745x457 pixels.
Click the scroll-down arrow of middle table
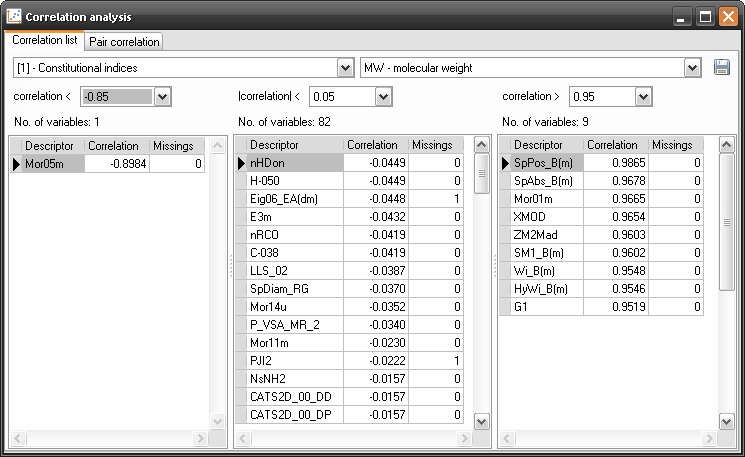tap(482, 421)
